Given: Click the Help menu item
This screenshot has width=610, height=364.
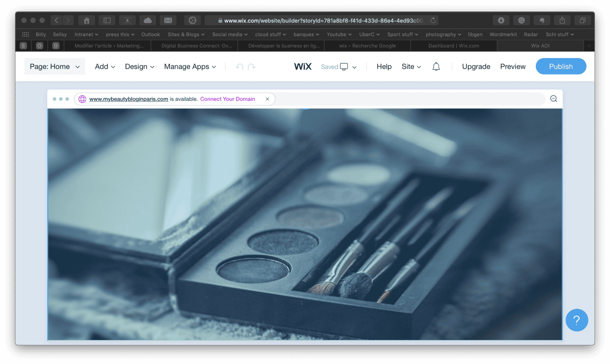Looking at the screenshot, I should pos(384,67).
